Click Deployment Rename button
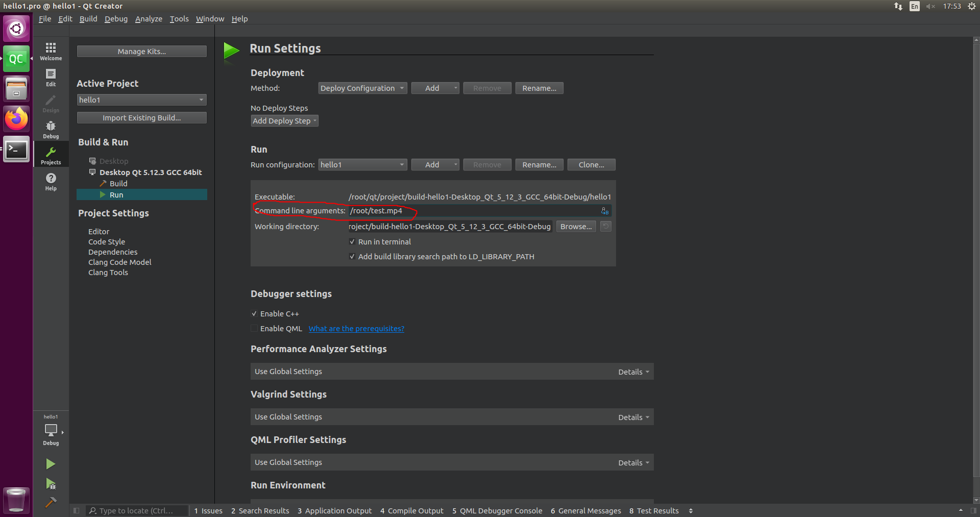Screen dimensions: 980x517 click(x=539, y=88)
